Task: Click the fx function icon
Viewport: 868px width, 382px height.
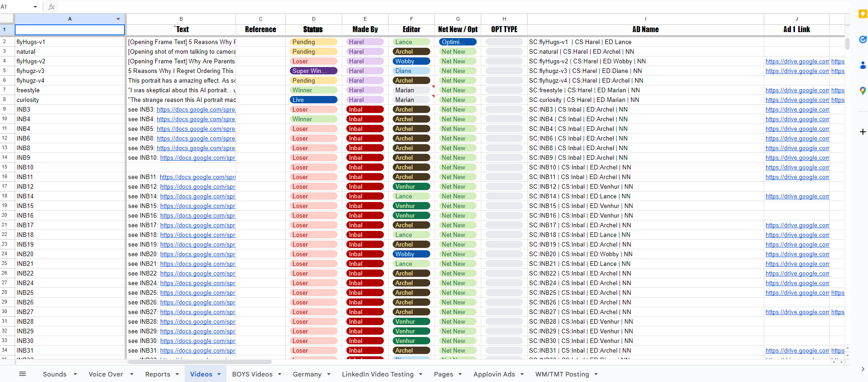Action: (x=51, y=7)
